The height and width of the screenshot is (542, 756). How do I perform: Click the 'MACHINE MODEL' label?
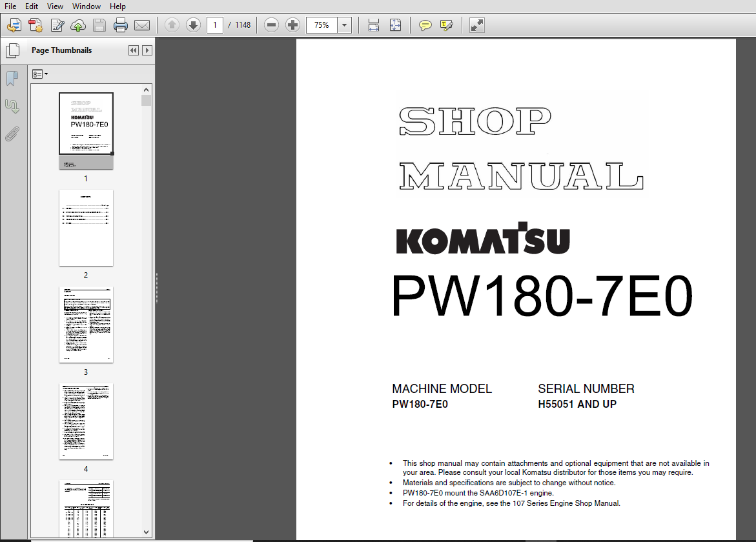tap(442, 389)
